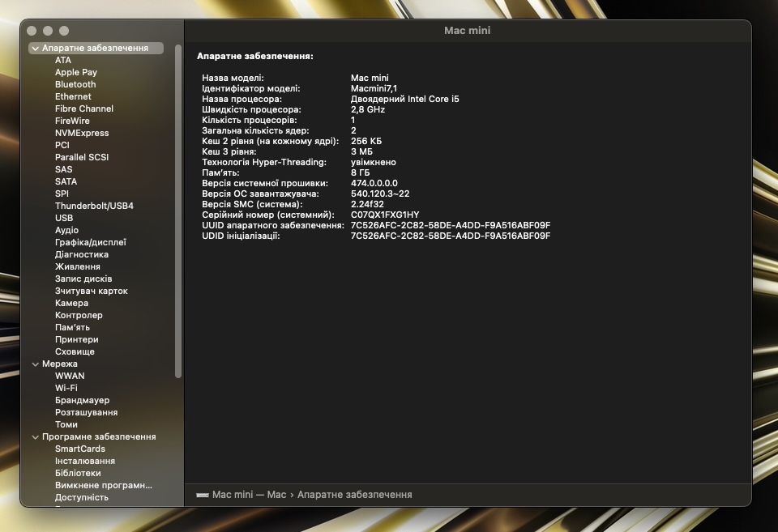Open the Діагностика item
This screenshot has width=778, height=532.
pyautogui.click(x=82, y=254)
